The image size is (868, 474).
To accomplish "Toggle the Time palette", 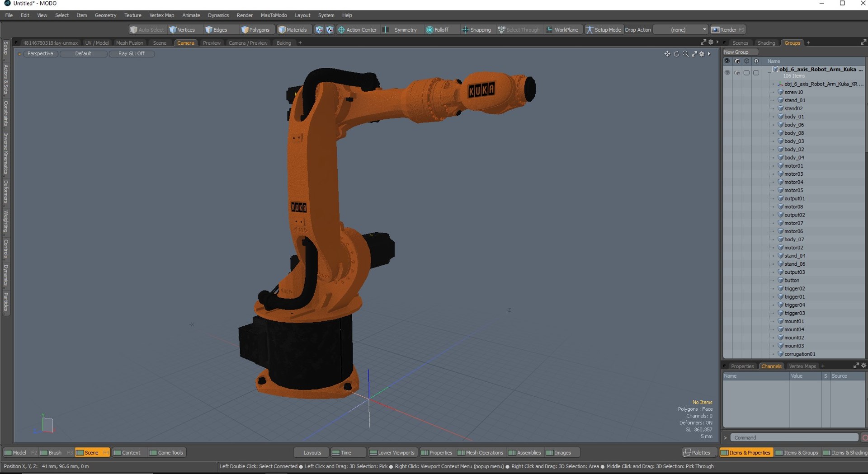I will (x=348, y=453).
